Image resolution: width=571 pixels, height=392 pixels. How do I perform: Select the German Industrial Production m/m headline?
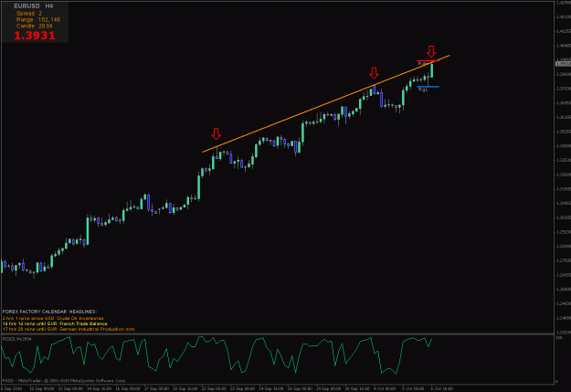coord(69,329)
